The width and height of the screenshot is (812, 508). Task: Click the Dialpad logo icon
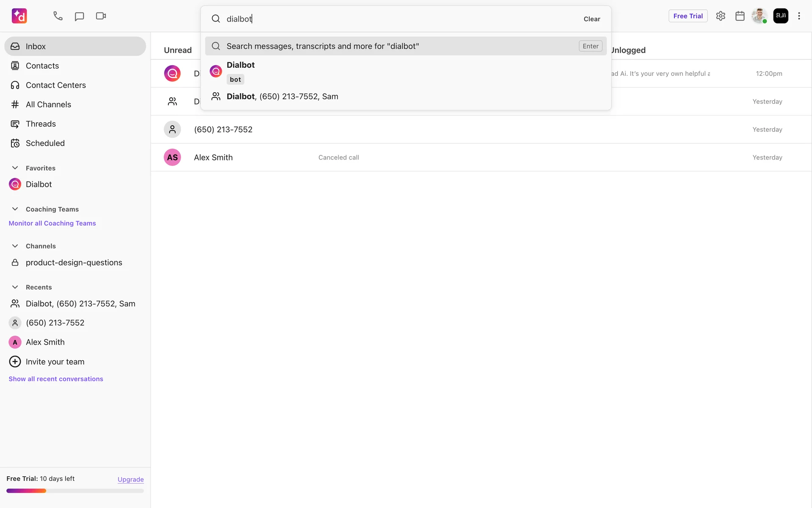click(19, 16)
